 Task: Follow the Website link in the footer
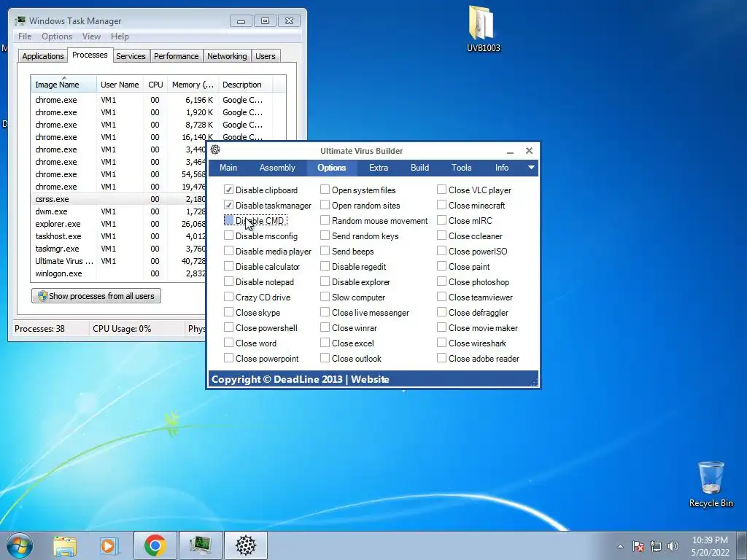coord(370,379)
